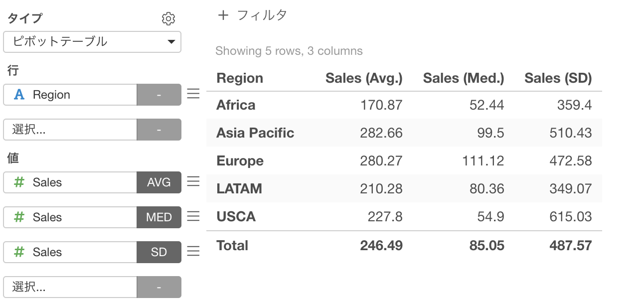Open the ピボットテーブル chart type dropdown

tap(92, 42)
